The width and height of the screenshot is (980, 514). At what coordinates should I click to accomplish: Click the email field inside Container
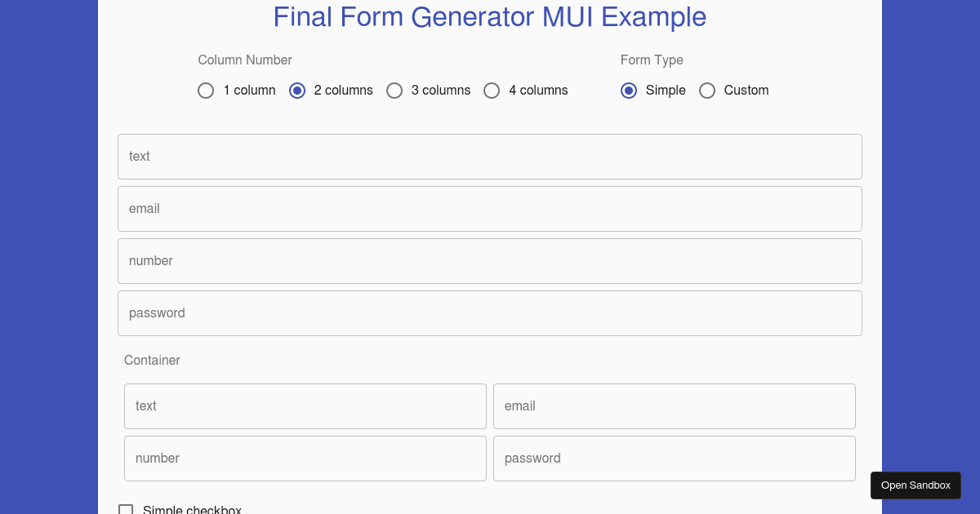674,405
